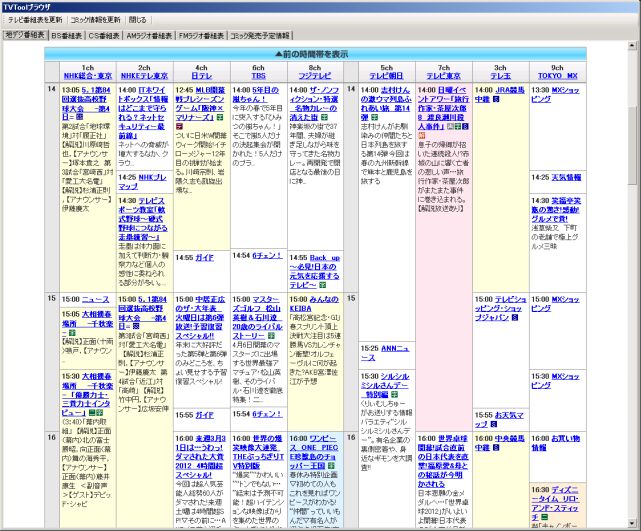Open the 14:00 日曜イベントアワー program link
641x531 pixels.
point(443,108)
